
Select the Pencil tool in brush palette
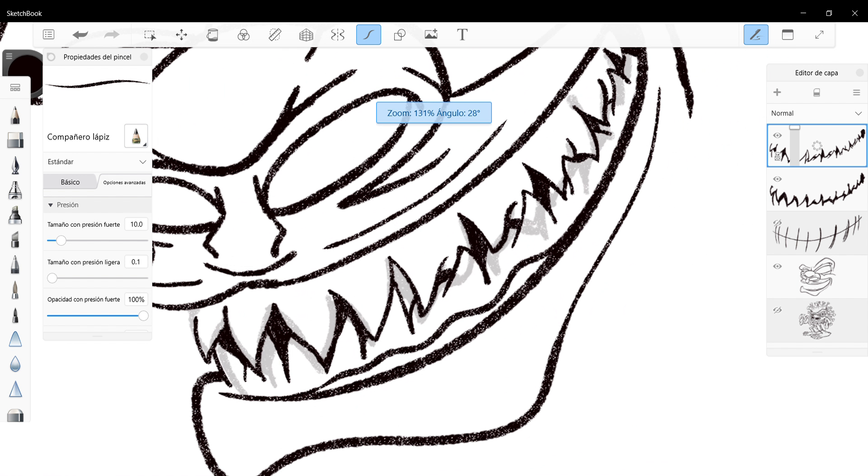click(x=15, y=115)
